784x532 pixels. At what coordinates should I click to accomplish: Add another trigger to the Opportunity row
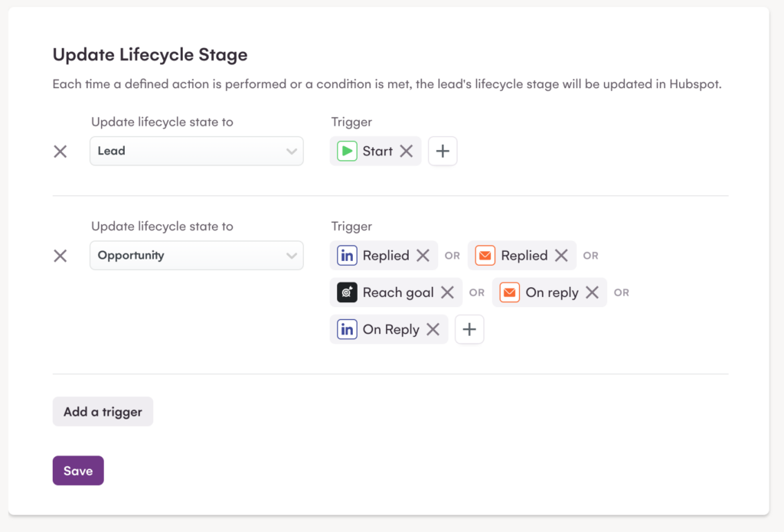(469, 330)
